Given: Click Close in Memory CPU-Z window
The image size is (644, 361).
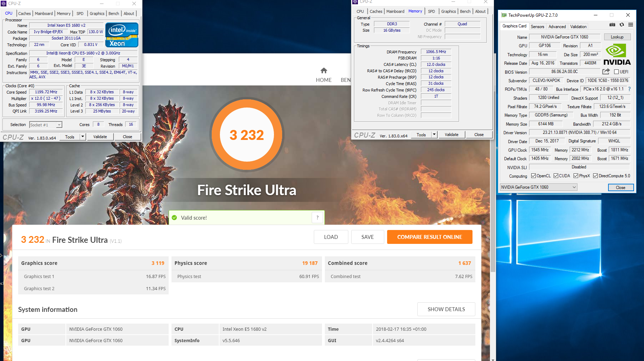Looking at the screenshot, I should tap(479, 135).
